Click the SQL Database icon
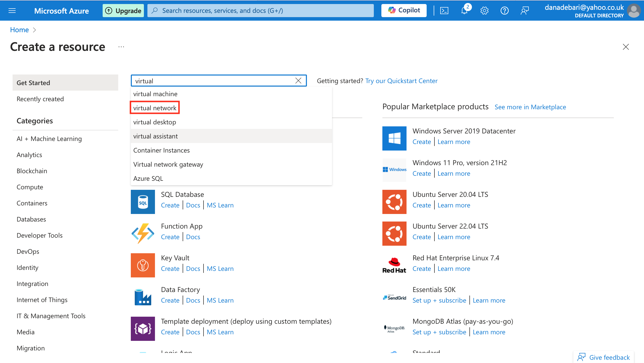This screenshot has width=644, height=363. click(143, 202)
